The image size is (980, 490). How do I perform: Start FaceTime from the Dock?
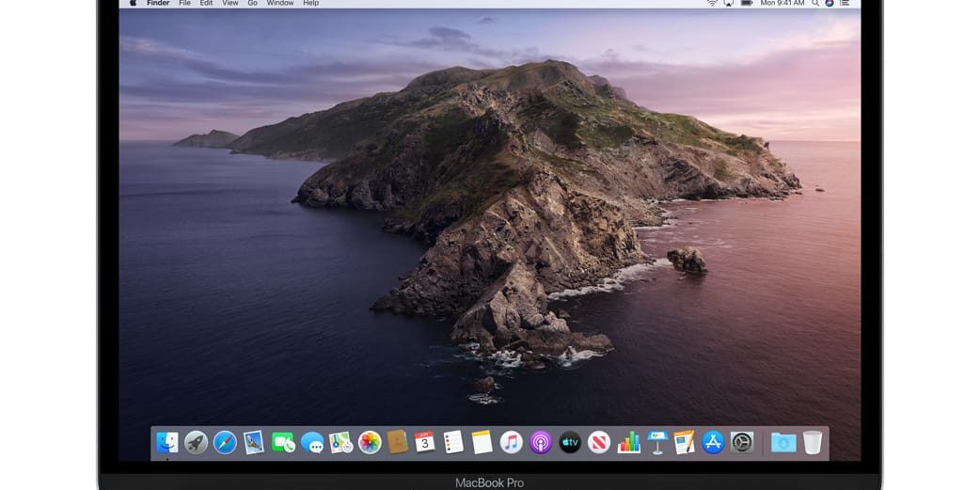[283, 442]
